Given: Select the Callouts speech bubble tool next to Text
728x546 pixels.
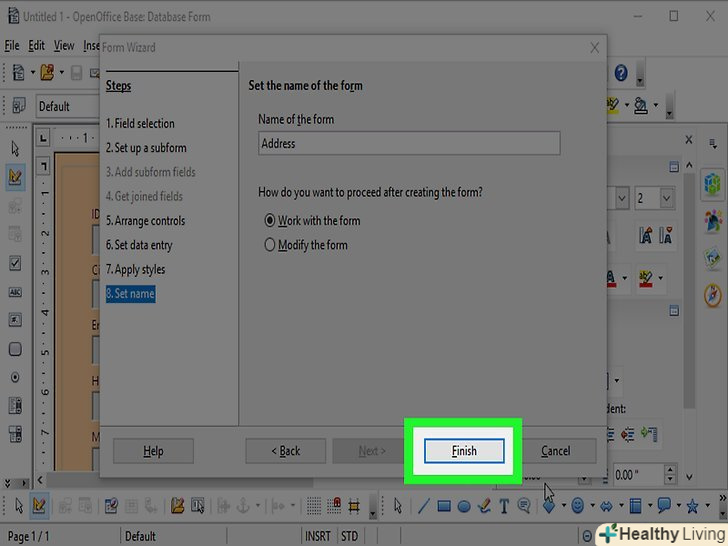Looking at the screenshot, I should (524, 505).
